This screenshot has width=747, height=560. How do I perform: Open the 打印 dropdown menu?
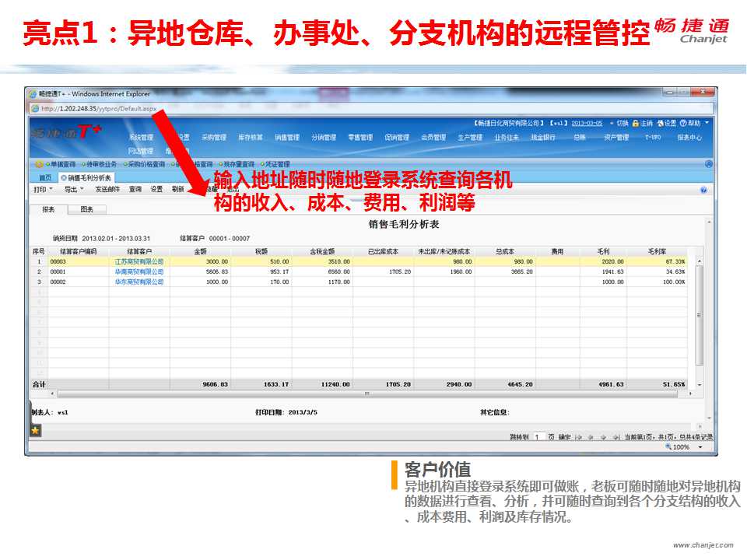[43, 189]
